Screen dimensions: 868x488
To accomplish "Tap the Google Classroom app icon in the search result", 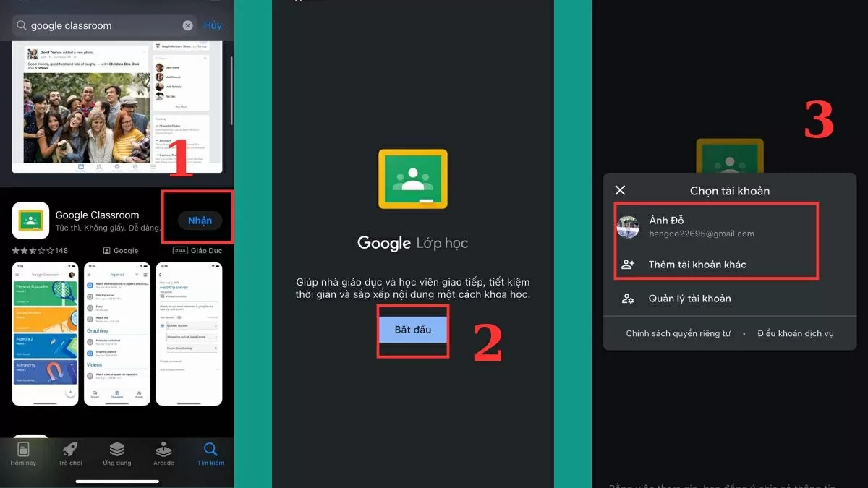I will pyautogui.click(x=30, y=221).
